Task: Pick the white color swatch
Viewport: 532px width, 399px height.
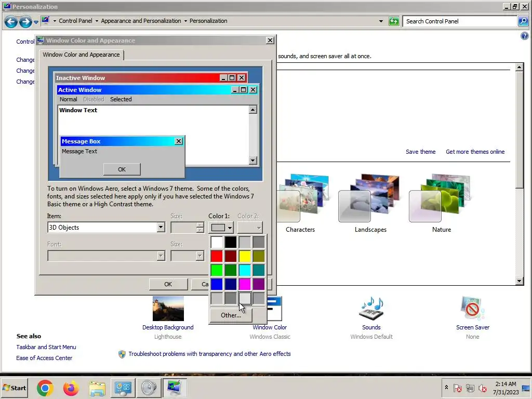Action: [x=217, y=242]
